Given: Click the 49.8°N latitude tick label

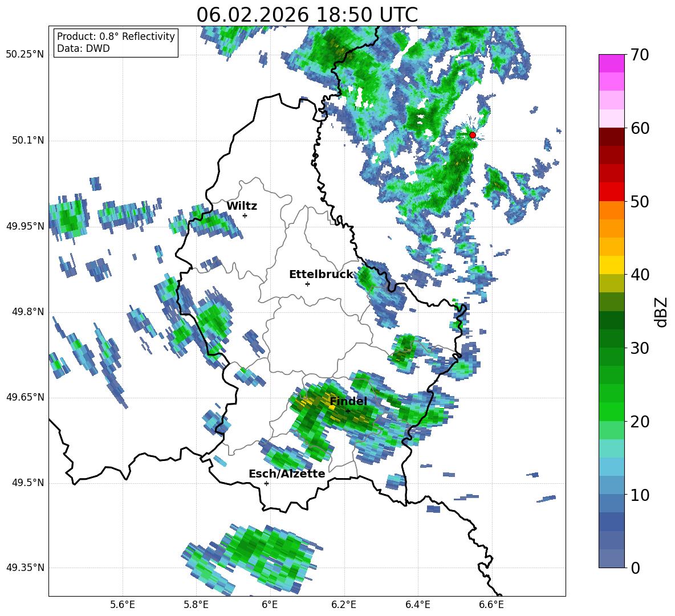Looking at the screenshot, I should coord(28,312).
